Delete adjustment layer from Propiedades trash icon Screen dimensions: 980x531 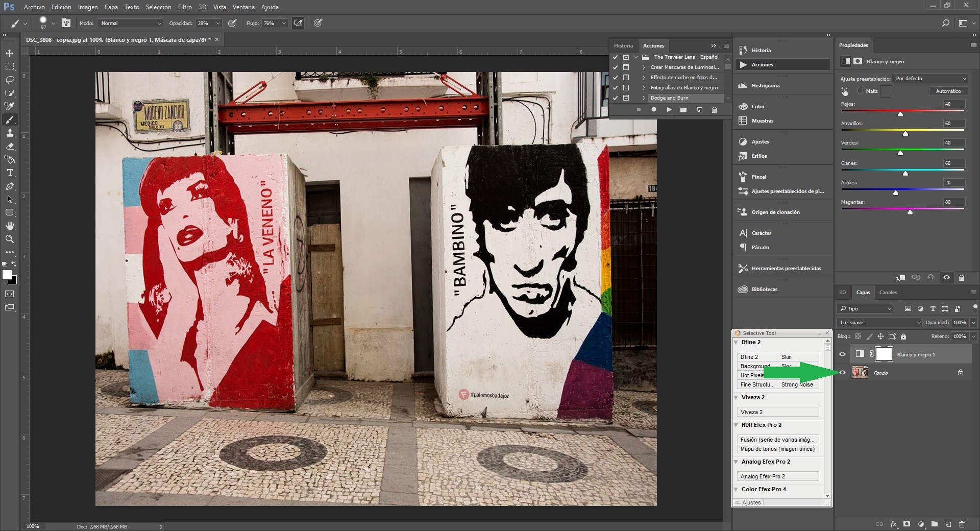[961, 278]
